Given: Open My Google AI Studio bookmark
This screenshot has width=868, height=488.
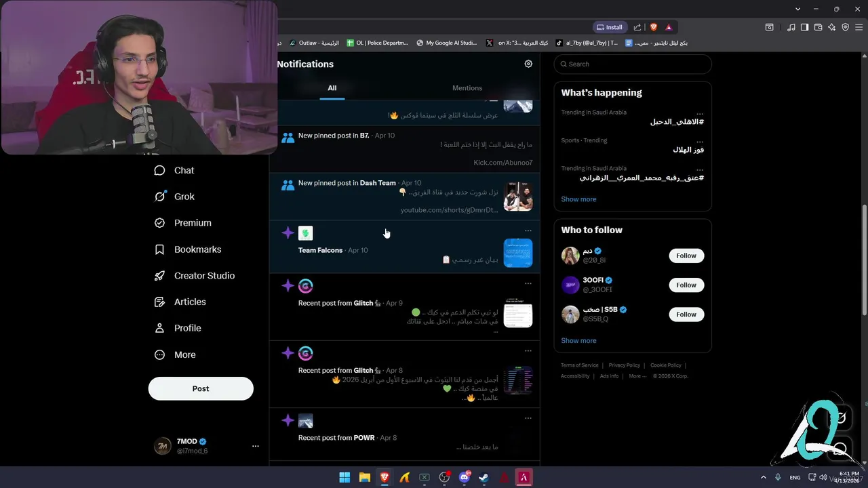Looking at the screenshot, I should coord(447,43).
